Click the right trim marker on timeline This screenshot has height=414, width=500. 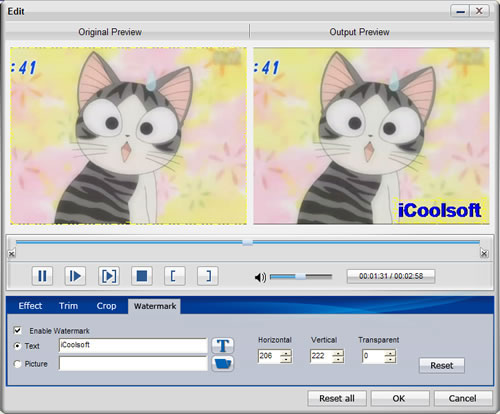484,254
